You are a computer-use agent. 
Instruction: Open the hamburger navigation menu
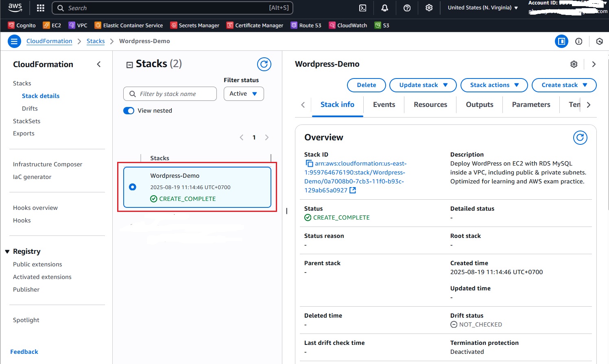coord(14,41)
